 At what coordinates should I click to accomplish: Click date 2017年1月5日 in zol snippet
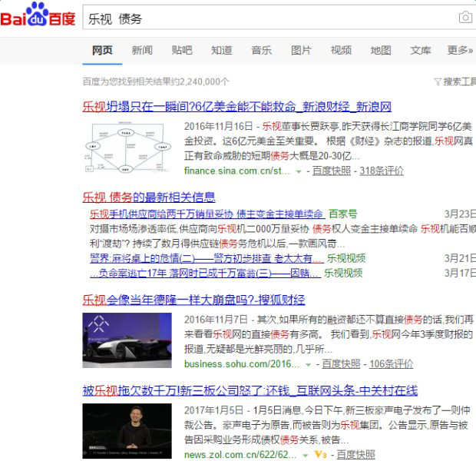point(213,410)
